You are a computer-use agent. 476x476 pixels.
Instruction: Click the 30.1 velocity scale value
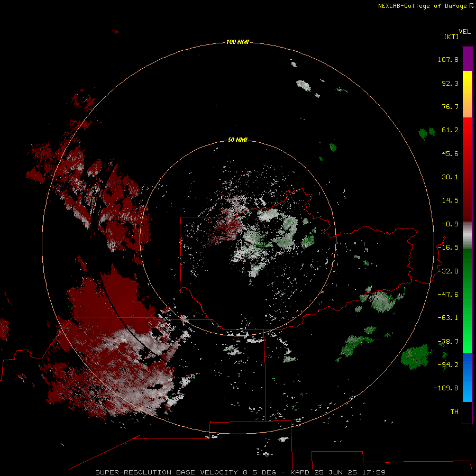coord(450,177)
